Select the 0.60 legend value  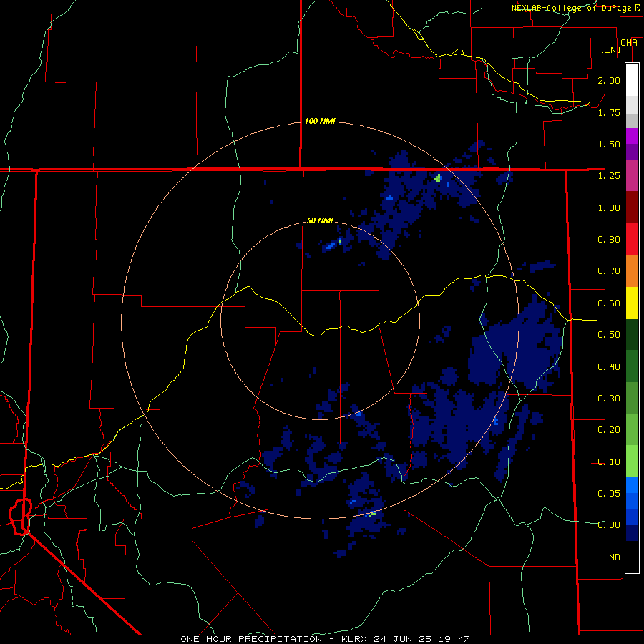point(609,303)
